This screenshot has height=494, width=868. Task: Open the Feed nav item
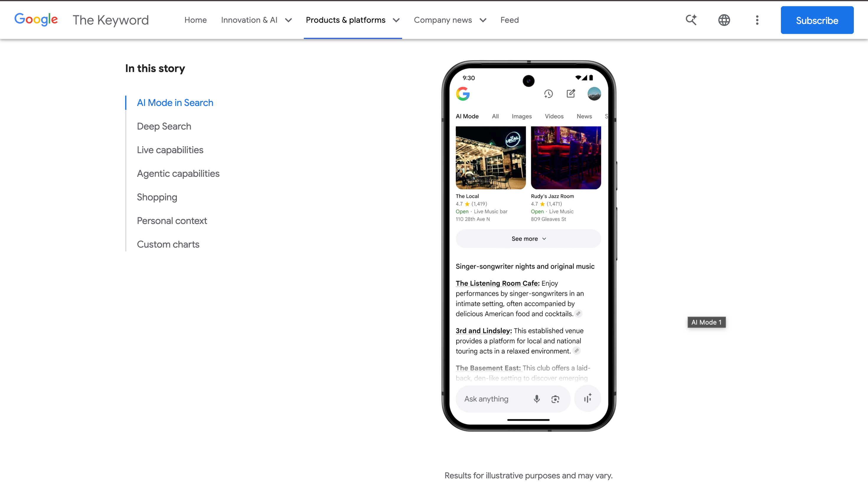pyautogui.click(x=509, y=20)
